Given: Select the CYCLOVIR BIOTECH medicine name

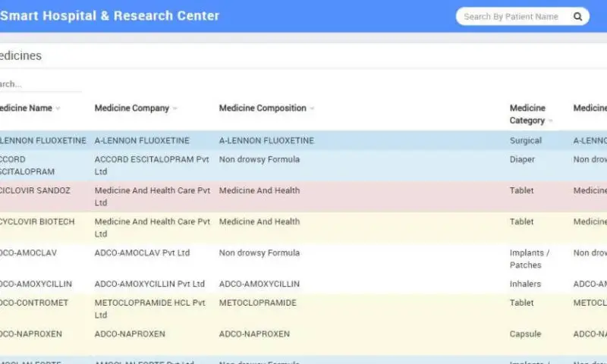Looking at the screenshot, I should [37, 221].
